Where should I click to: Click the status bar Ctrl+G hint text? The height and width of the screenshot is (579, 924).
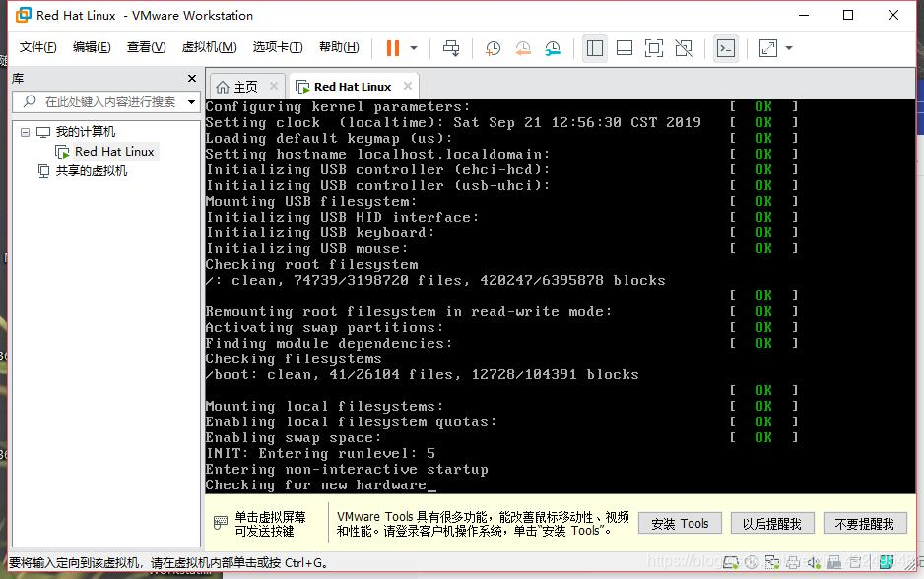(x=168, y=563)
